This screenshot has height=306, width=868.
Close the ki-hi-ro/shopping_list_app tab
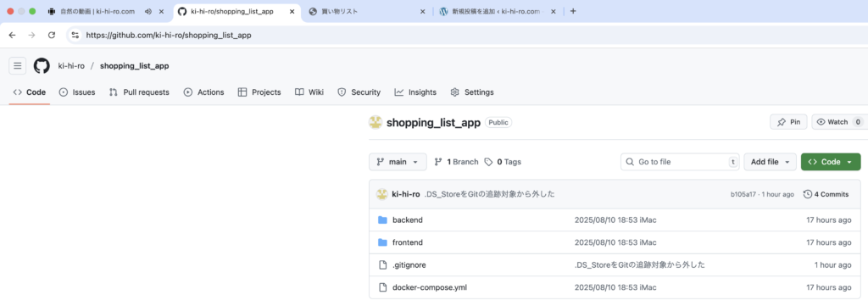click(x=292, y=11)
